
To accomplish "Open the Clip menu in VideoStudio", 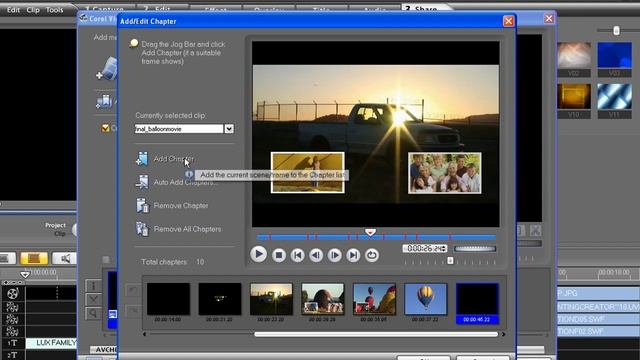I will (x=33, y=10).
